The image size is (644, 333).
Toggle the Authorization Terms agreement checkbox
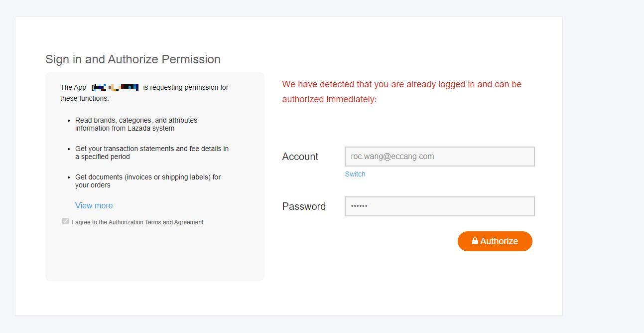(x=65, y=221)
